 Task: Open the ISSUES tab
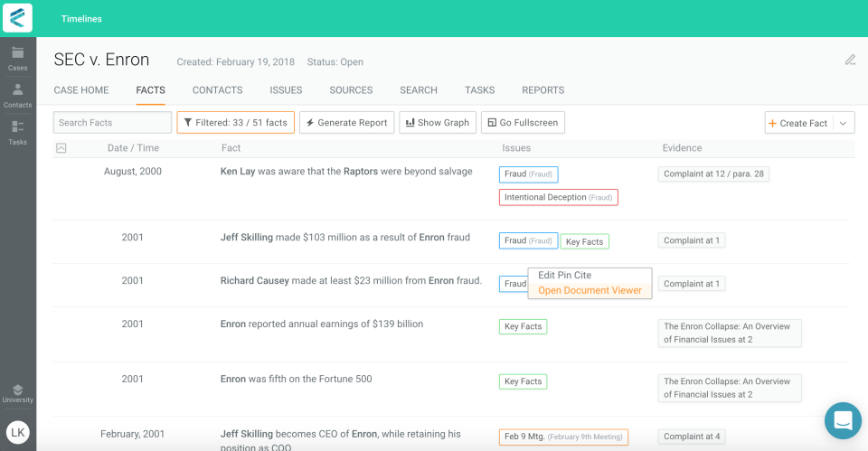(x=287, y=90)
